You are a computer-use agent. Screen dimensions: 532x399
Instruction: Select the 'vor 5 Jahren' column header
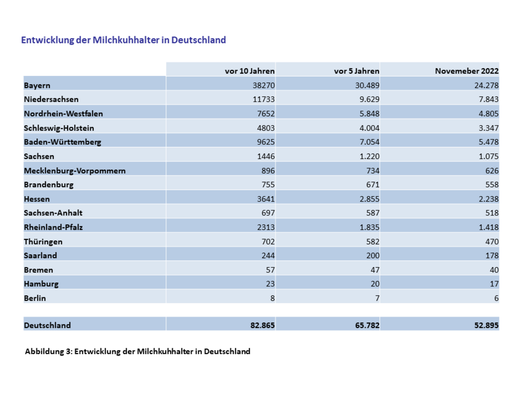[356, 71]
